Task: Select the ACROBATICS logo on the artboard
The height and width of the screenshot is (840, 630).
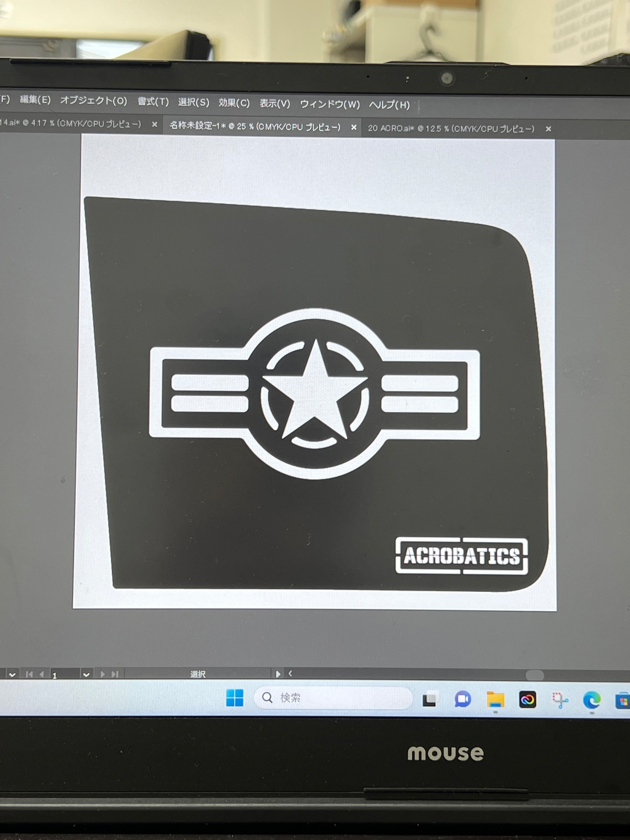Action: pos(462,556)
